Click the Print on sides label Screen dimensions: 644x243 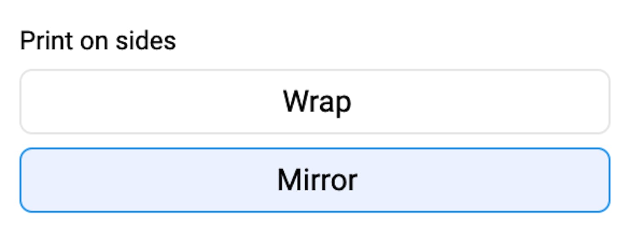[98, 41]
